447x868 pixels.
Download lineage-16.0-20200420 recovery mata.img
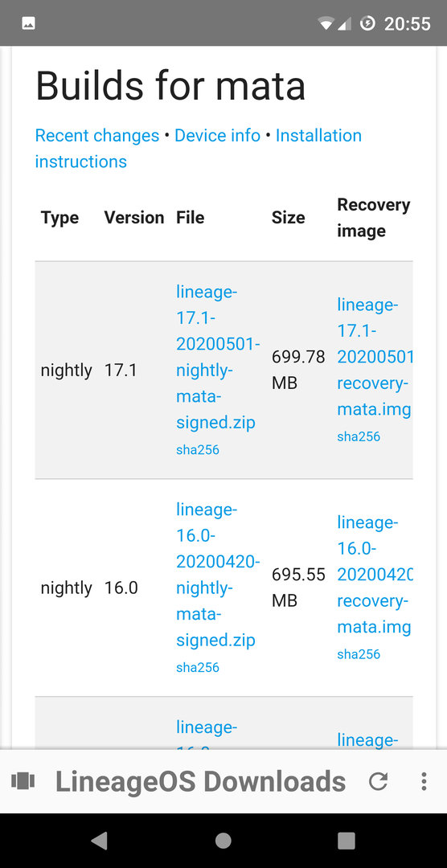(x=375, y=575)
